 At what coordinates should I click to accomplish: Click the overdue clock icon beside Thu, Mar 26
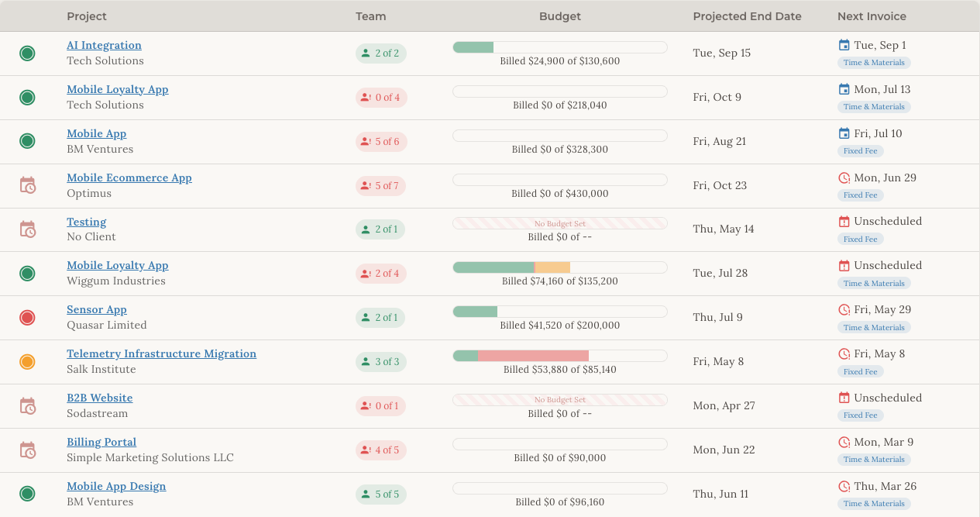[844, 486]
